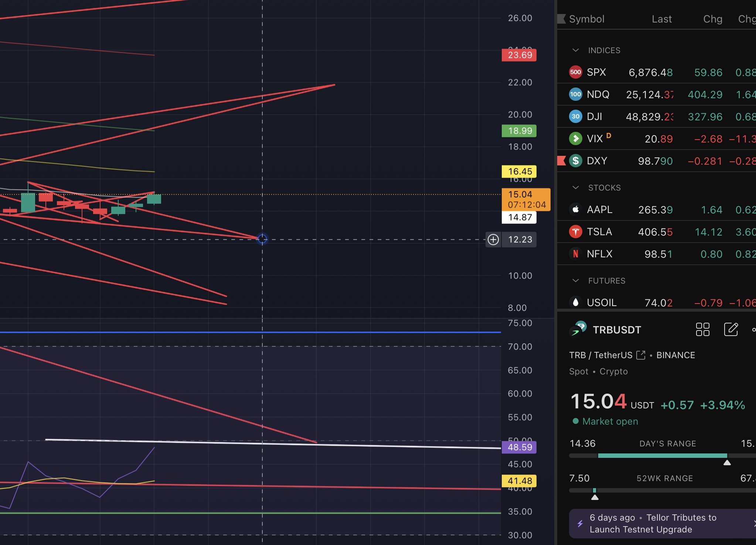Sort watchlist by Chg column header

click(x=712, y=19)
